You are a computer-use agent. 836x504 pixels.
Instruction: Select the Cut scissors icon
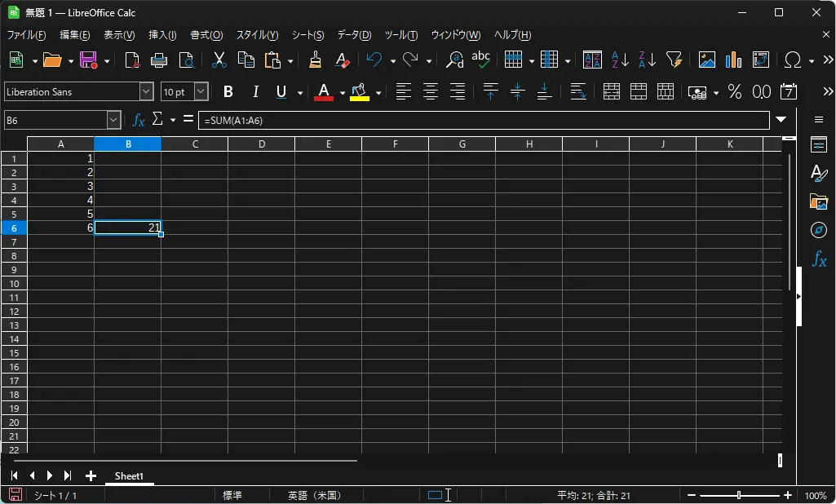pyautogui.click(x=219, y=60)
